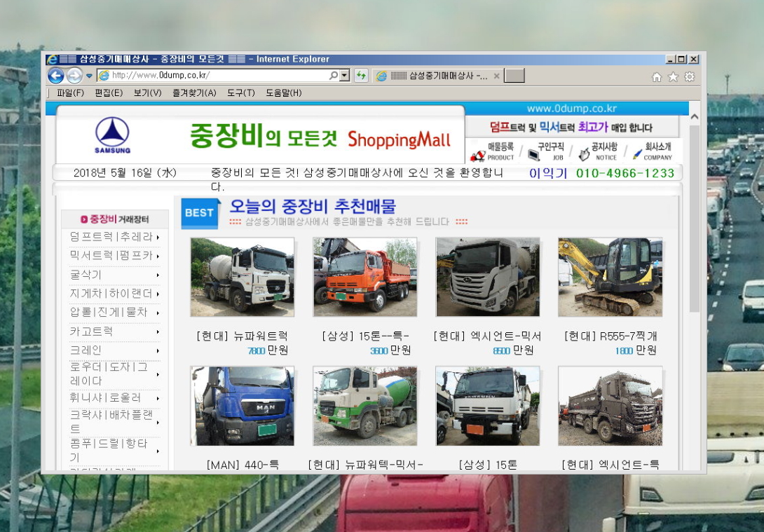
Task: Click the [현대] 뉴파워트럭 title text
Action: coord(242,336)
